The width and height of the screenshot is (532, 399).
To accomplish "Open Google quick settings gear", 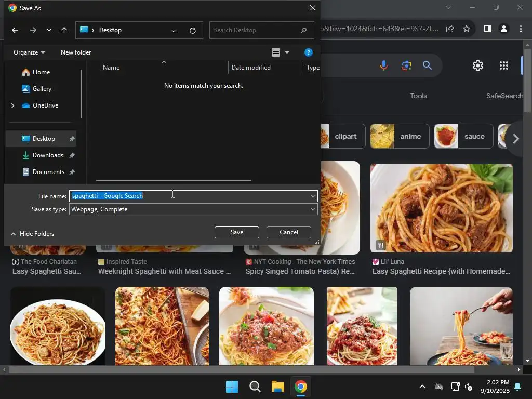I will [x=478, y=65].
